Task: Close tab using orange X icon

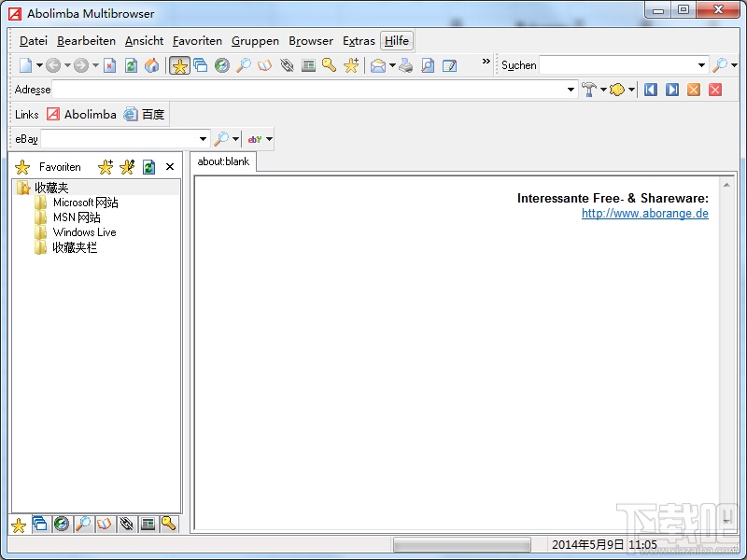Action: tap(694, 90)
